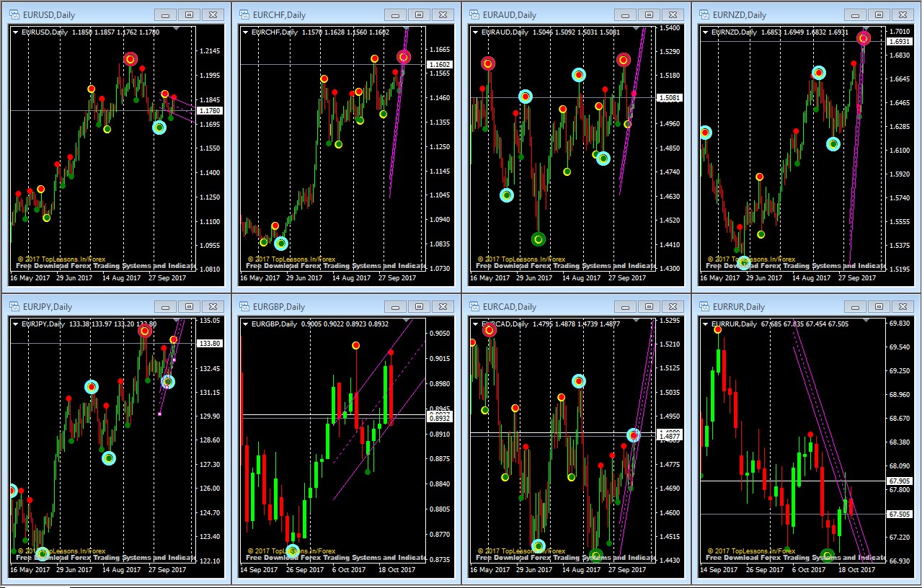Select the EURNZD current price label 1.6931
Screen dimensions: 922x588
coord(900,42)
